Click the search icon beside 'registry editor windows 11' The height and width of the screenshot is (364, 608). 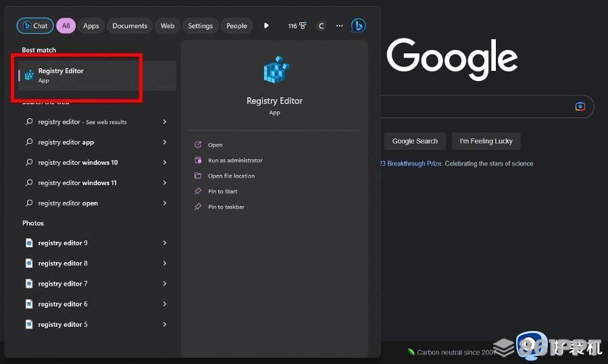(x=29, y=182)
